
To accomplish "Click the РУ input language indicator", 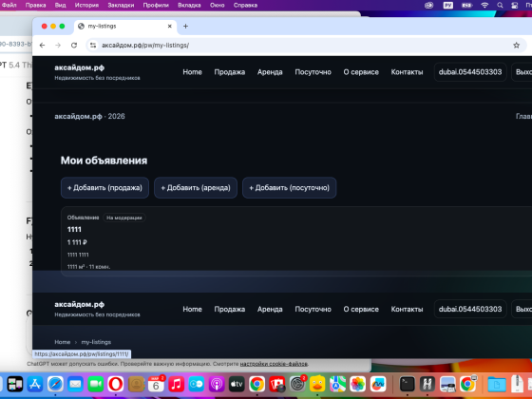I will pyautogui.click(x=448, y=5).
